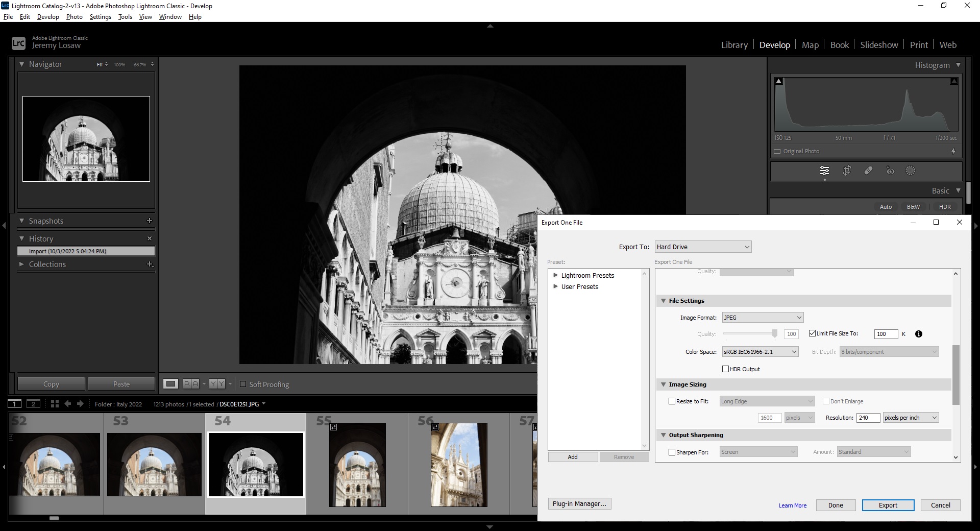
Task: Click the Export button
Action: click(x=888, y=505)
